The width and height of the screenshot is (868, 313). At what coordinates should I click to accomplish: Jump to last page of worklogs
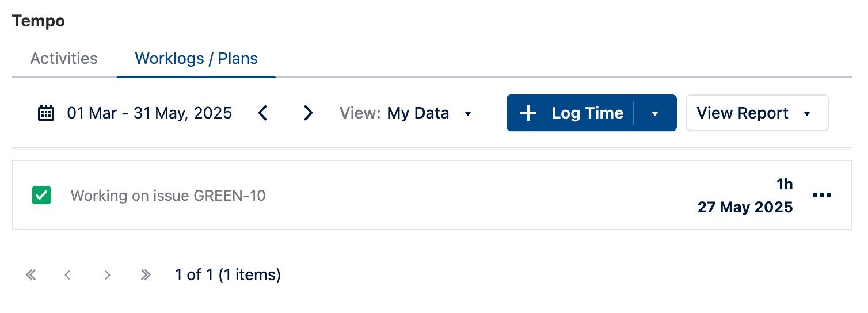pyautogui.click(x=146, y=275)
